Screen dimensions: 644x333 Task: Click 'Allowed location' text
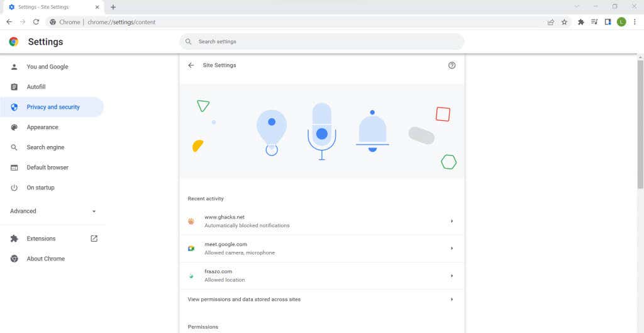coord(225,280)
